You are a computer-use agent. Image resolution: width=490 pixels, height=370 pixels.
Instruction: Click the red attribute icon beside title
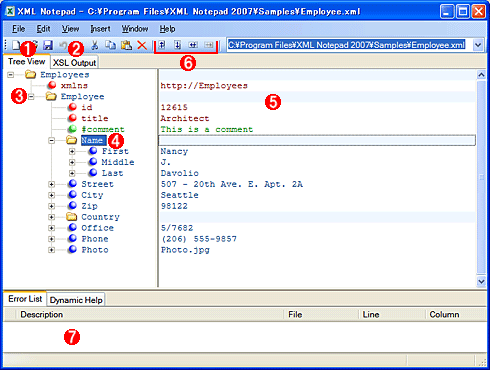72,118
